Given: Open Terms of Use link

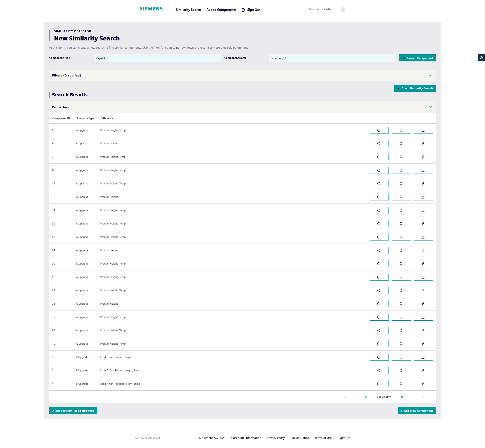Looking at the screenshot, I should (x=323, y=438).
